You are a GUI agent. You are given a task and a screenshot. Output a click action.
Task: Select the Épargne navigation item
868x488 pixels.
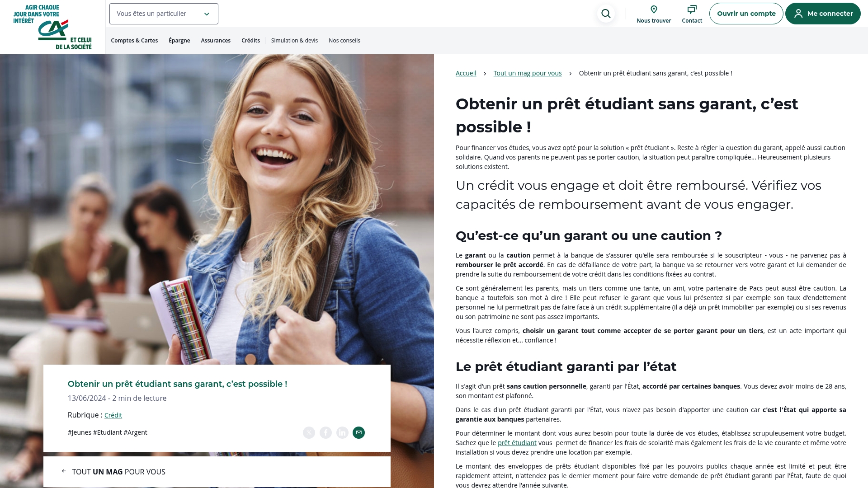tap(179, 40)
